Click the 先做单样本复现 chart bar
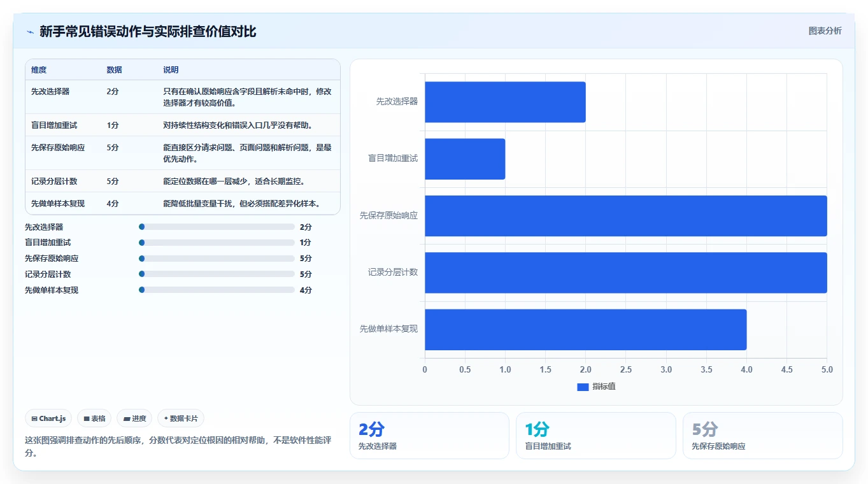The height and width of the screenshot is (484, 868). pyautogui.click(x=586, y=329)
